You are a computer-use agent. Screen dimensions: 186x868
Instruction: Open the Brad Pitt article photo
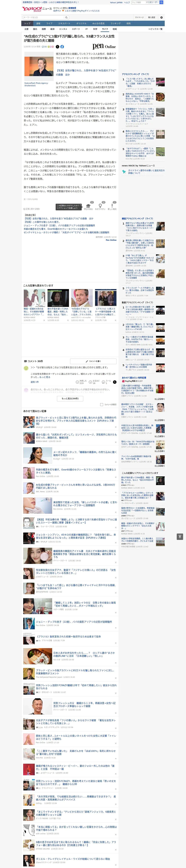(39, 66)
